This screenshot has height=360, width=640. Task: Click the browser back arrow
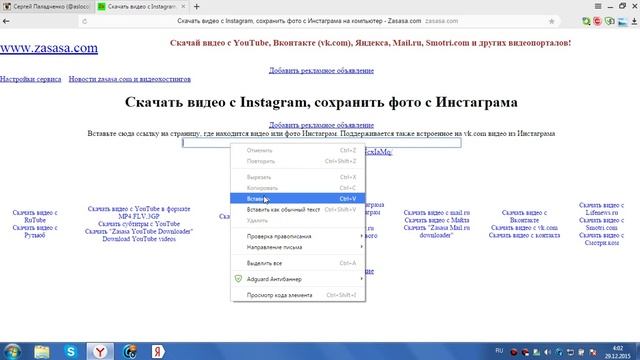[6, 21]
